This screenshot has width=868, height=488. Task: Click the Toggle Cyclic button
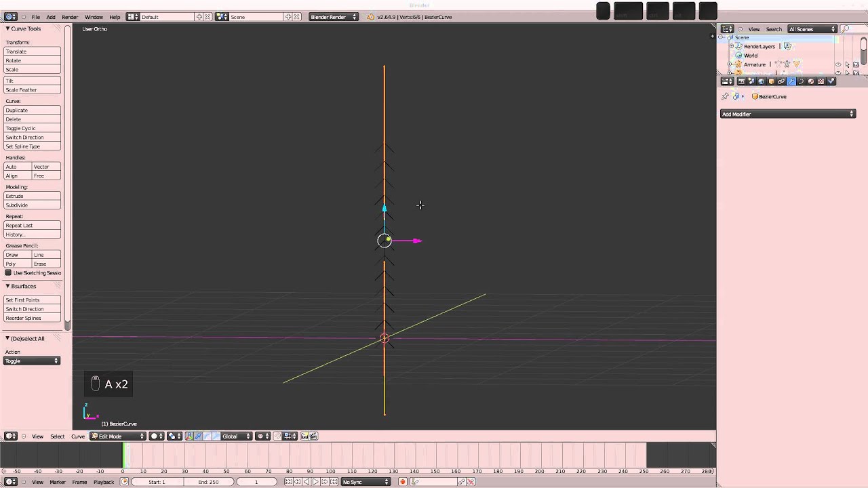[x=32, y=128]
